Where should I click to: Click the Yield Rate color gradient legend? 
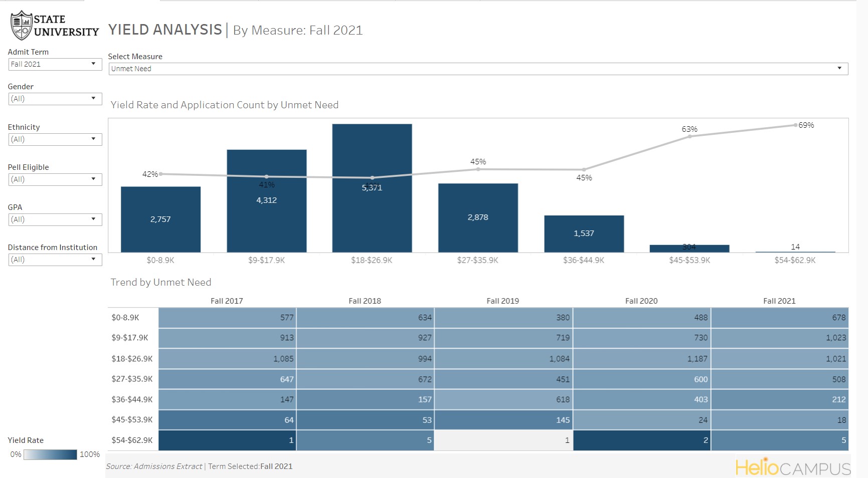click(x=50, y=454)
